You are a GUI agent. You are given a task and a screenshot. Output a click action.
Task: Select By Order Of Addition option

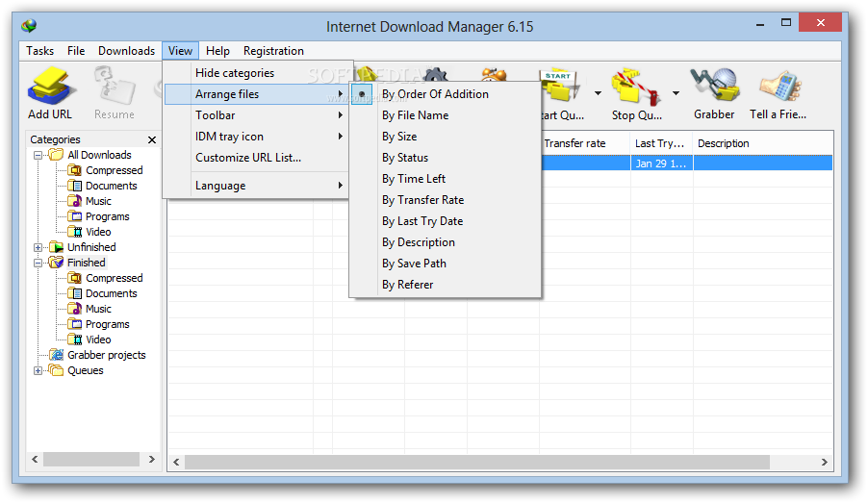446,94
